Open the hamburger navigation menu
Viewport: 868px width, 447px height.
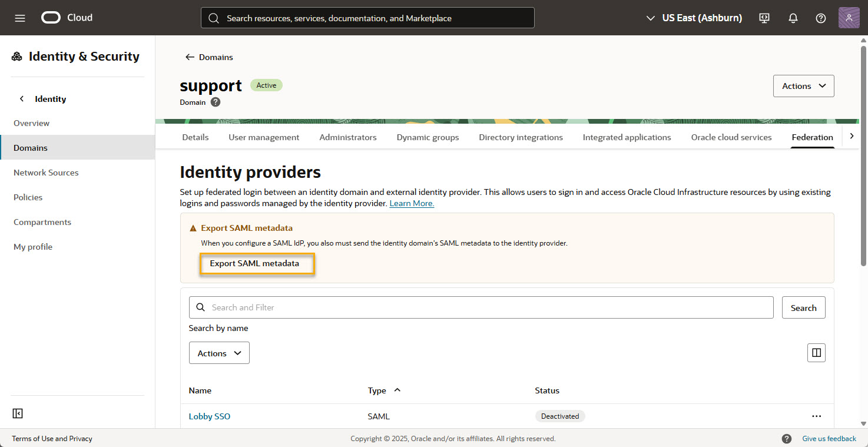[x=20, y=18]
